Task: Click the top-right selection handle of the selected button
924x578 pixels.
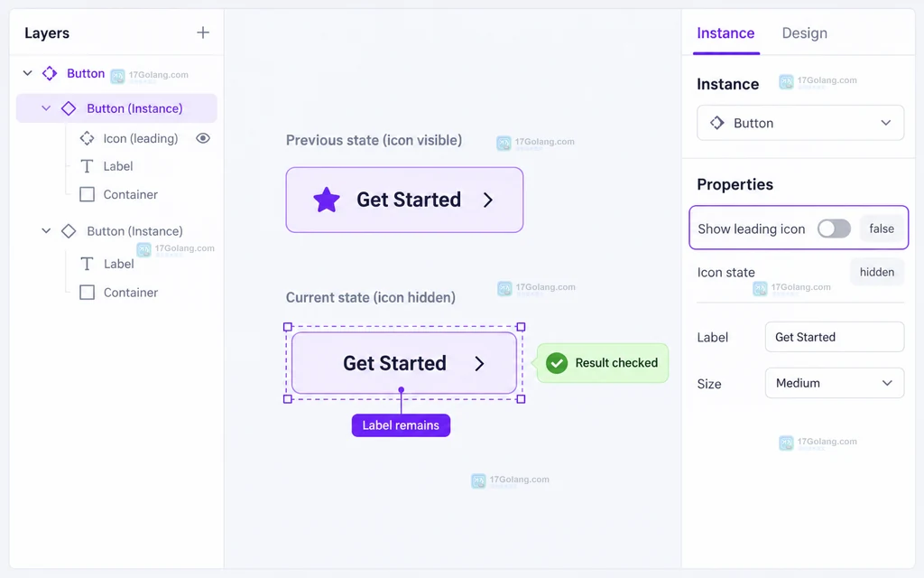Action: (x=521, y=327)
